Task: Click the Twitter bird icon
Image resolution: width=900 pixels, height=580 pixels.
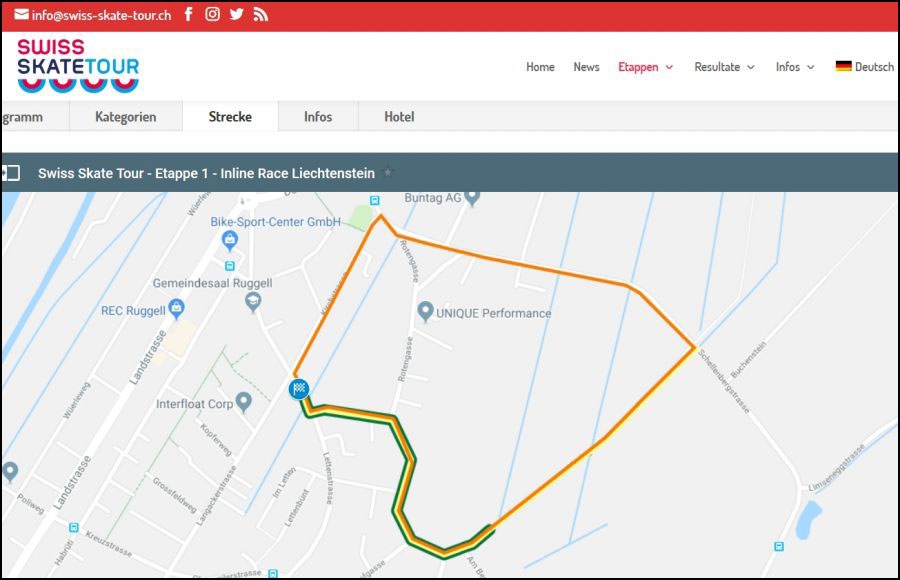Action: tap(236, 15)
